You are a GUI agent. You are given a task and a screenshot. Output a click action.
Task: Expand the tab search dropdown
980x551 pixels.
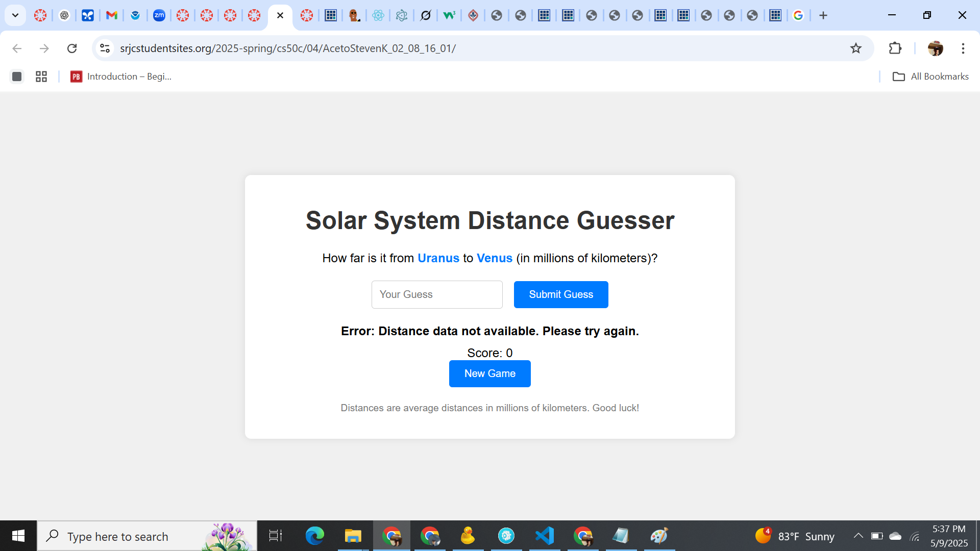click(15, 15)
